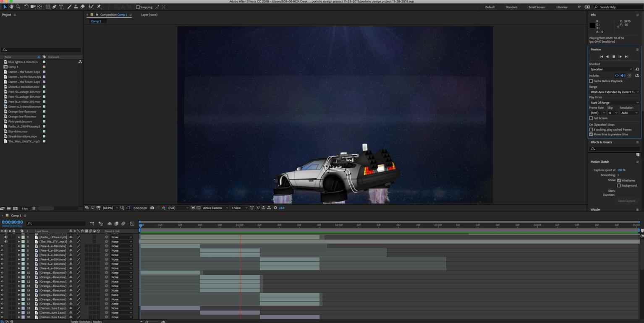Viewport: 644px width, 323px height.
Task: Open the Skip value dropdown
Action: [613, 113]
